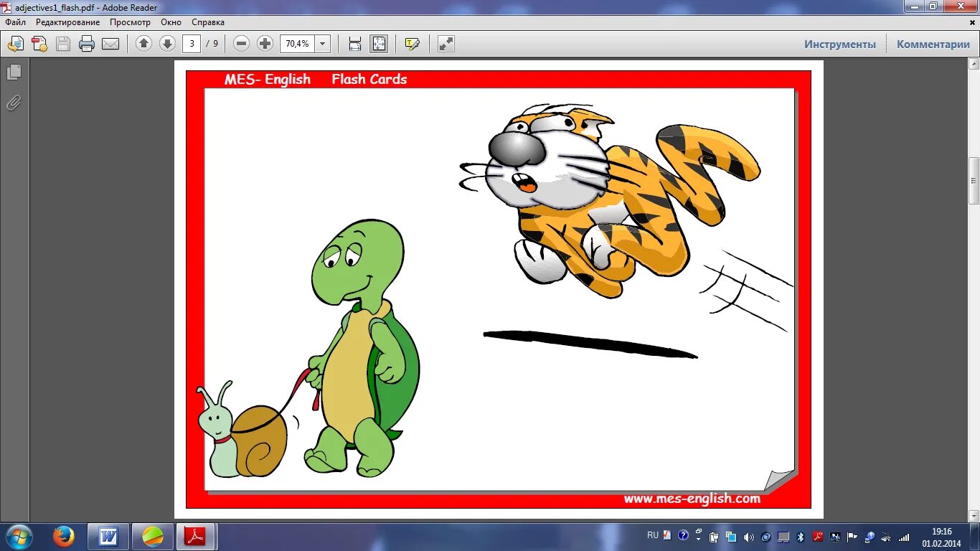Click Show Desktop strip past the clock
The height and width of the screenshot is (551, 980).
tap(975, 537)
